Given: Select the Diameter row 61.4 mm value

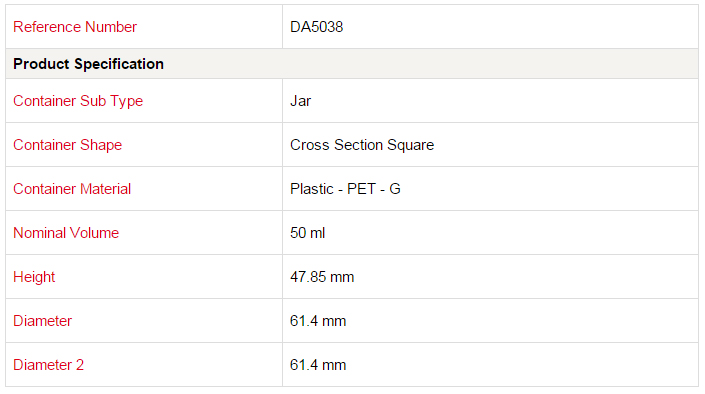Looking at the screenshot, I should pyautogui.click(x=318, y=321).
